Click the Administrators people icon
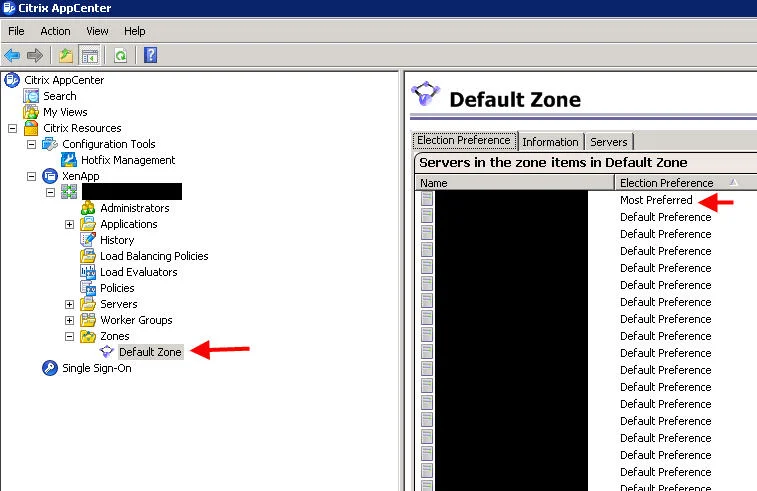 click(x=88, y=208)
